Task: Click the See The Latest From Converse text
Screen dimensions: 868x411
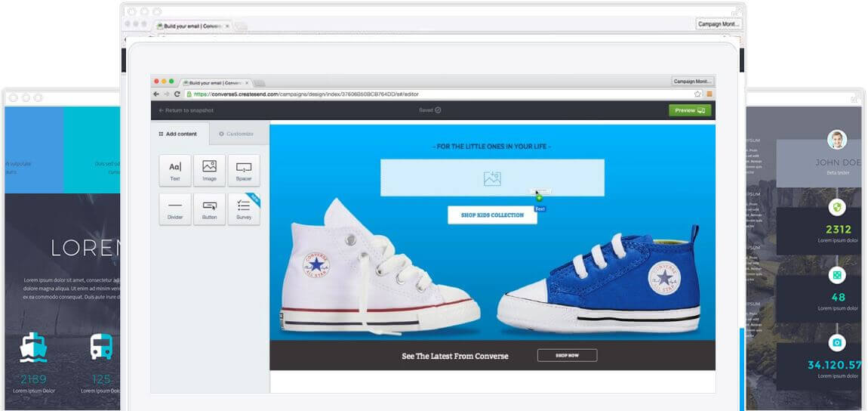Action: pos(455,356)
